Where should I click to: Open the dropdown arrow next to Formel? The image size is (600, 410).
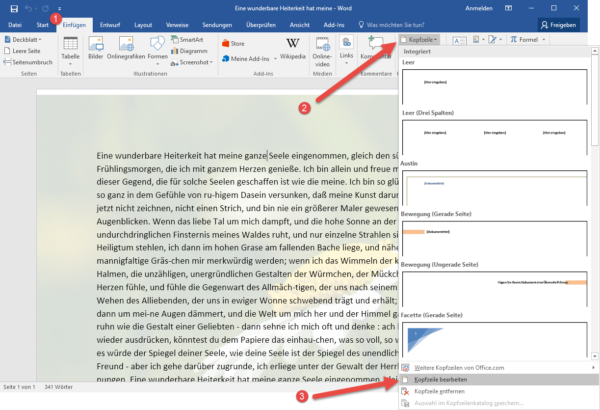pyautogui.click(x=544, y=39)
